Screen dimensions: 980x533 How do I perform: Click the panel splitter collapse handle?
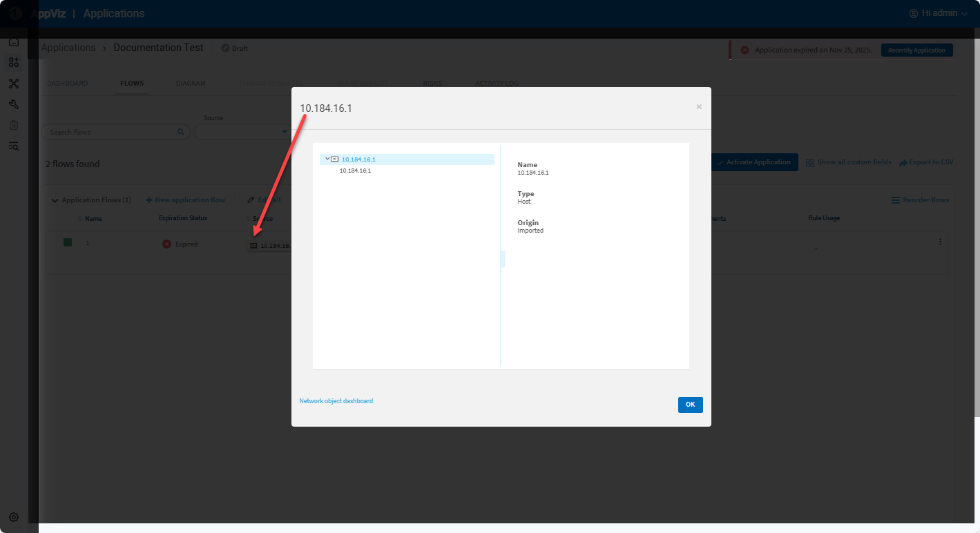pyautogui.click(x=503, y=259)
